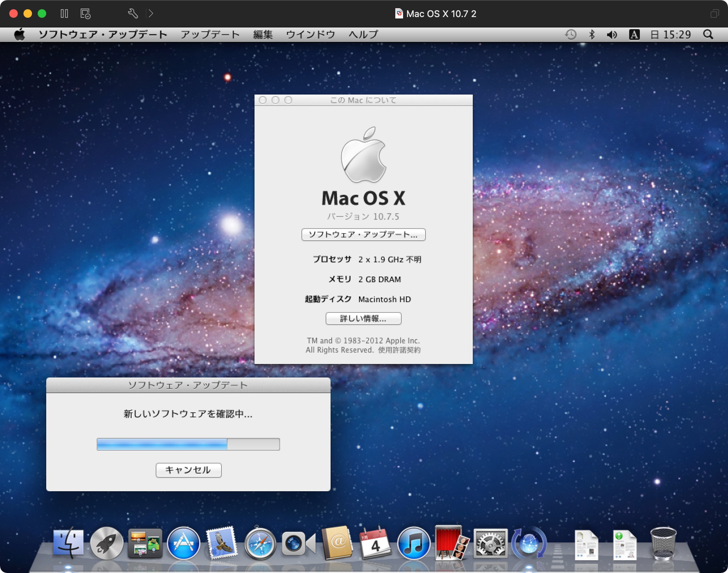This screenshot has width=728, height=573.
Task: Toggle Bluetooth via its menu bar icon
Action: pyautogui.click(x=592, y=34)
